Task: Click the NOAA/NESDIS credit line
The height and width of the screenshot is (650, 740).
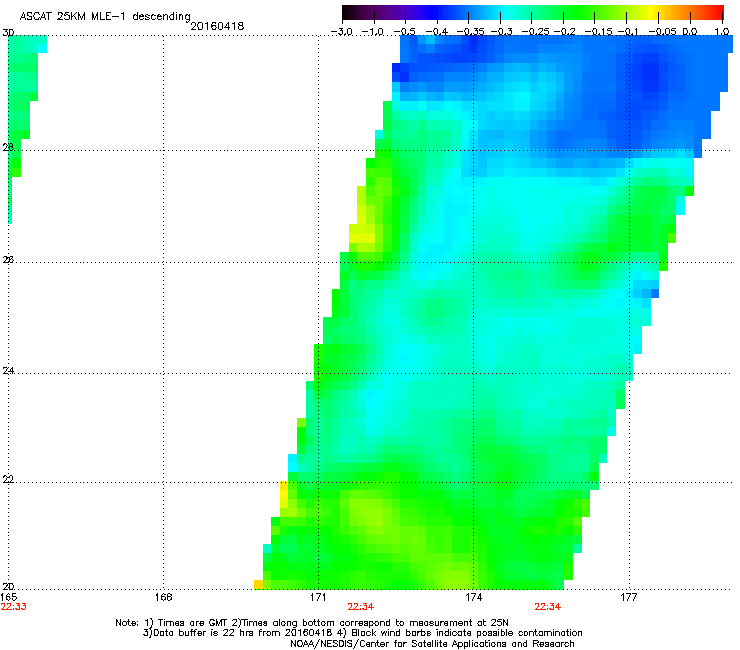Action: [x=432, y=644]
